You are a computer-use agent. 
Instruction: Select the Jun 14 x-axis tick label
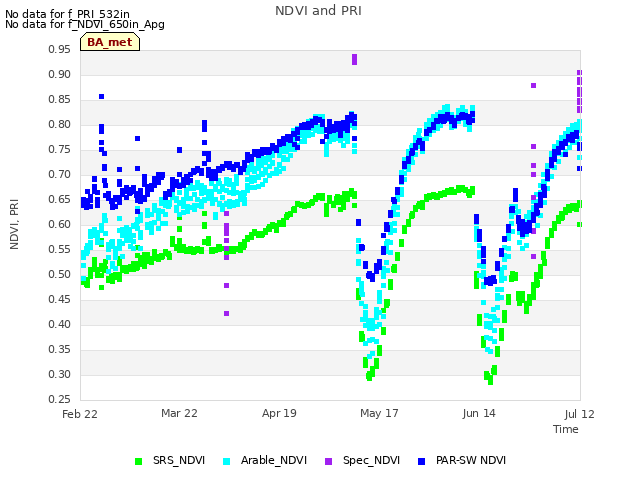479,413
